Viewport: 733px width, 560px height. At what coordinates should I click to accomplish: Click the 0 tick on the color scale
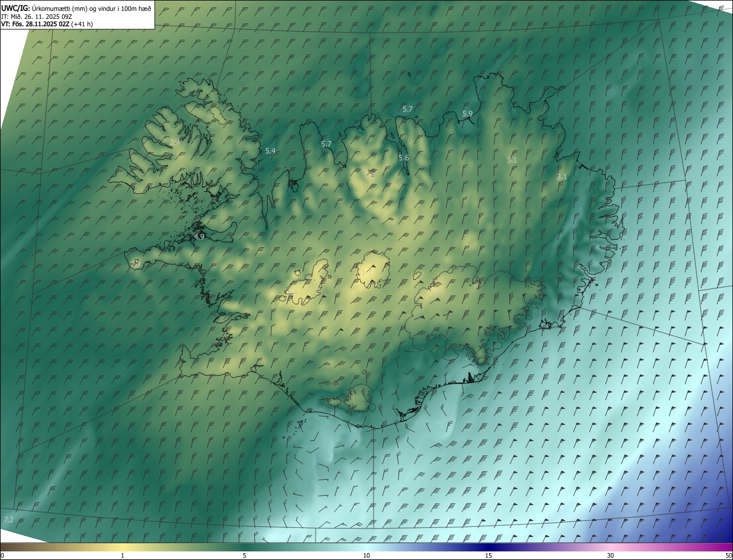[x=2, y=555]
